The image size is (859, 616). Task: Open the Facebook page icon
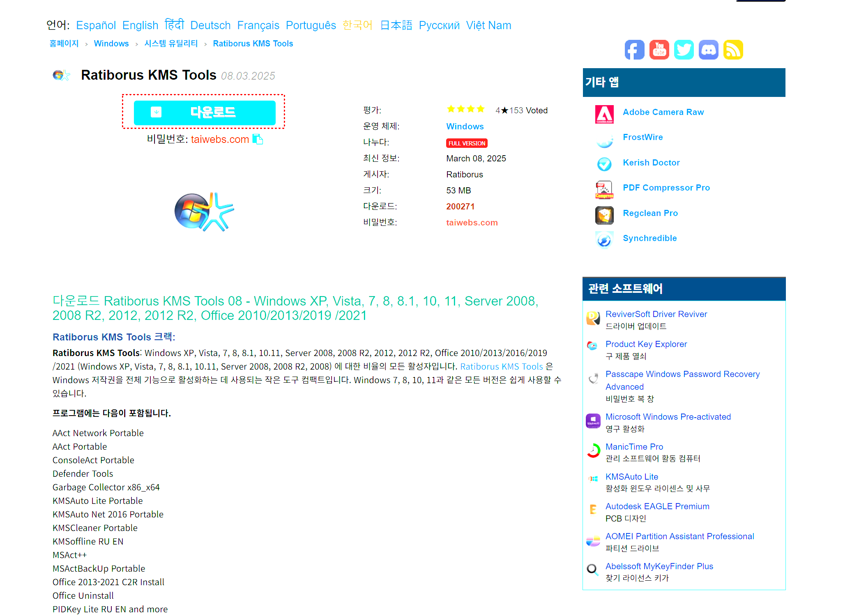634,49
